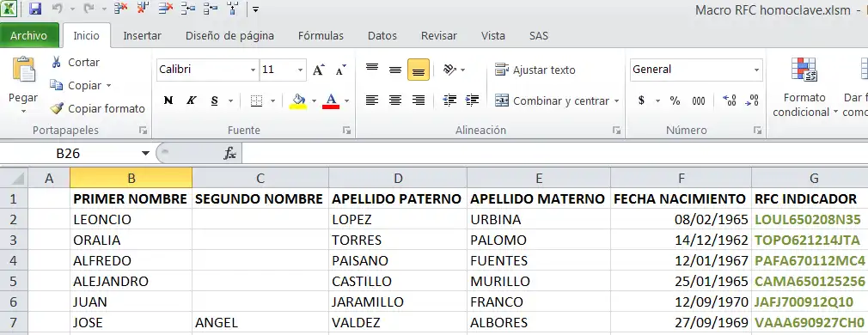Click the Copiar button

76,85
